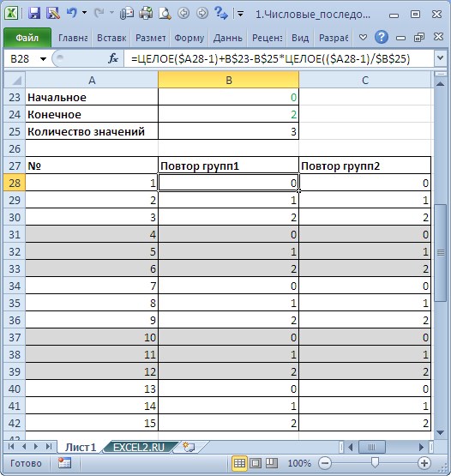
Task: Click the Select All corner triangle
Action: coord(15,80)
